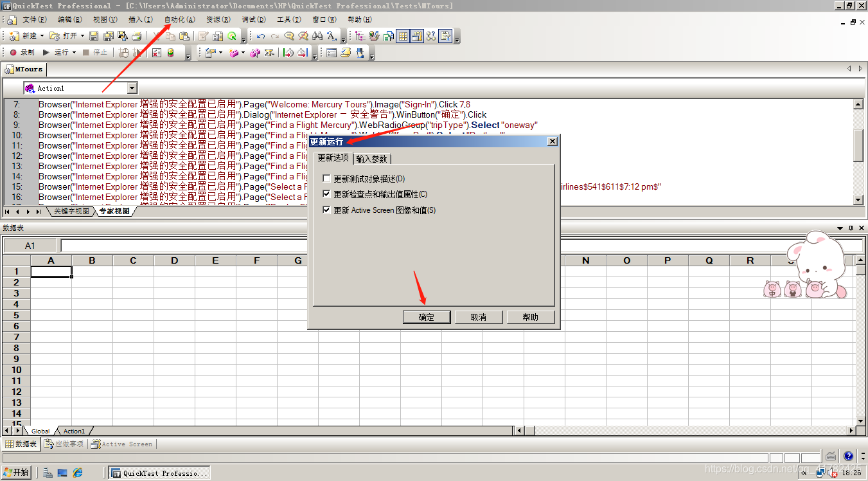Open the 工具(T) menu
Image resolution: width=868 pixels, height=481 pixels.
(288, 20)
